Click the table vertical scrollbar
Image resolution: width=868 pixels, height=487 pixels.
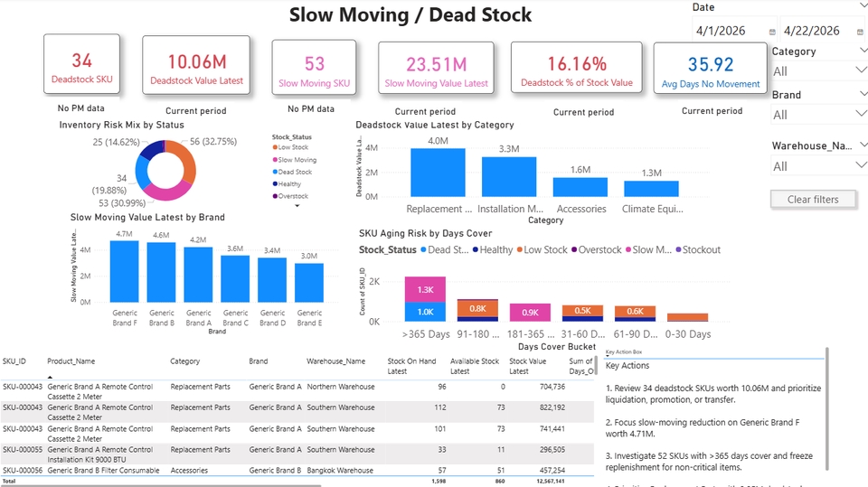point(596,366)
